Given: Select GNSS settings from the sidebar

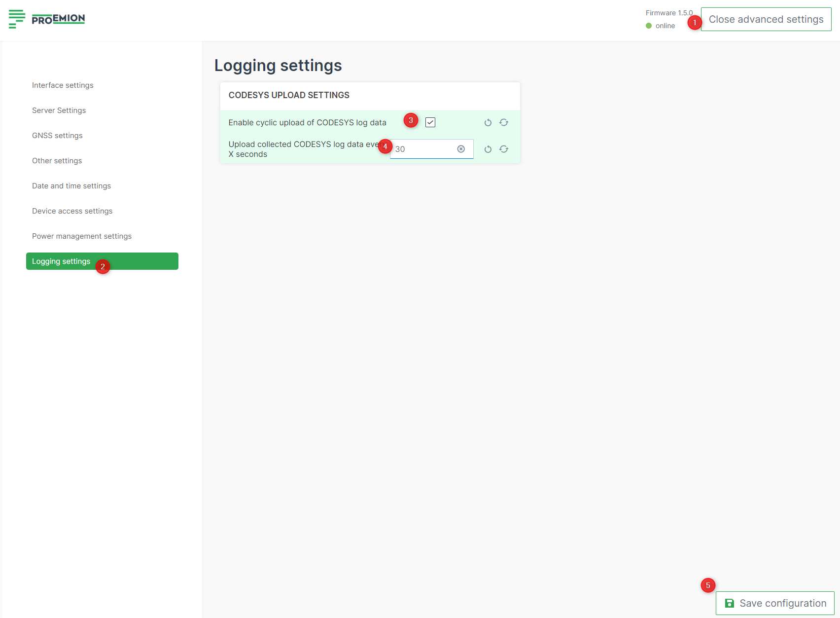Looking at the screenshot, I should pos(57,136).
